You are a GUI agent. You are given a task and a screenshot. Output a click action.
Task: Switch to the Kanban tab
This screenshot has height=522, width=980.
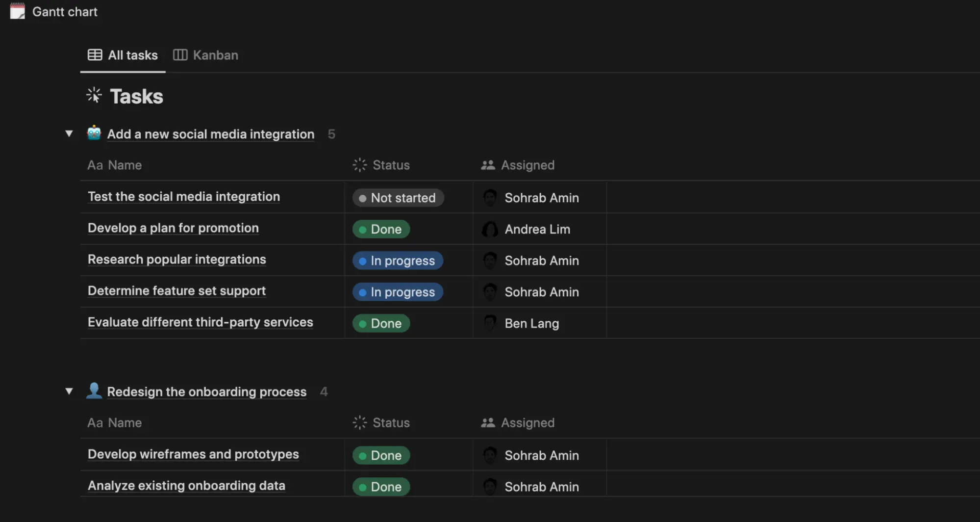(215, 55)
